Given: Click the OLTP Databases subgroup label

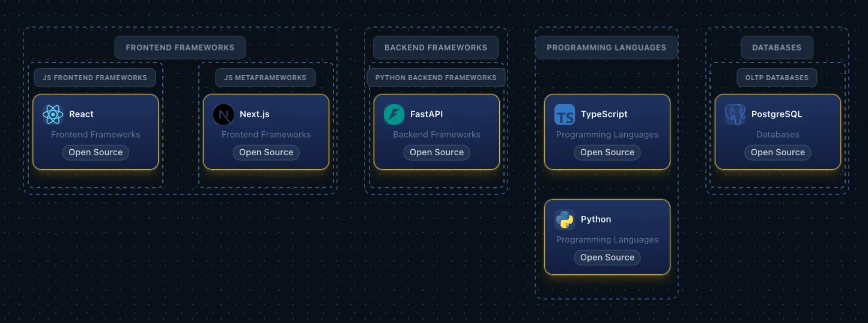Looking at the screenshot, I should tap(777, 78).
